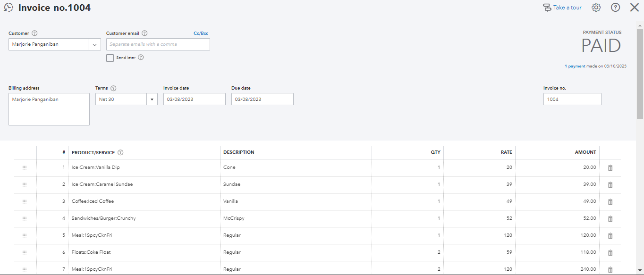Remove the Coke Float row using trash icon
The image size is (644, 275).
(610, 253)
